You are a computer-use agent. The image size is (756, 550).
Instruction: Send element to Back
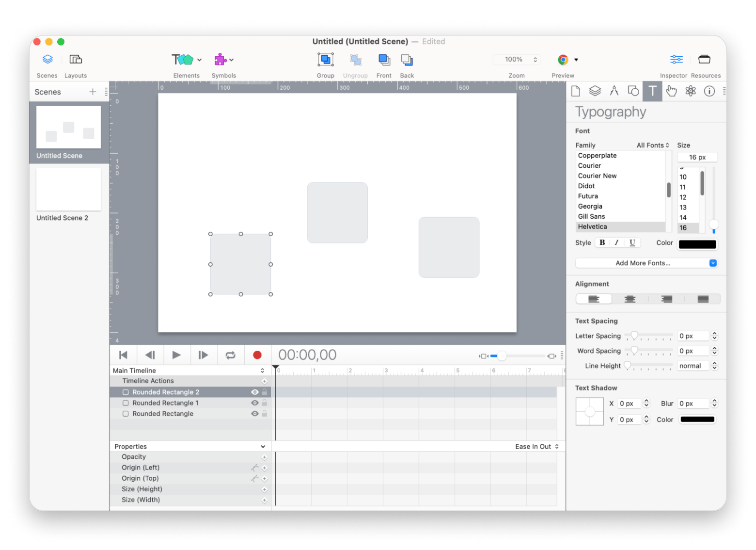click(407, 60)
